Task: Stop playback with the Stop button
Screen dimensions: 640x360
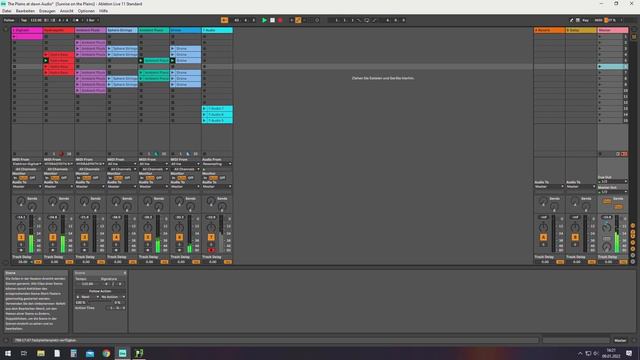Action: tap(272, 20)
